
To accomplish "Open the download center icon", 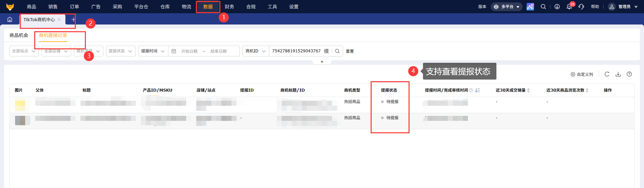I will [557, 7].
